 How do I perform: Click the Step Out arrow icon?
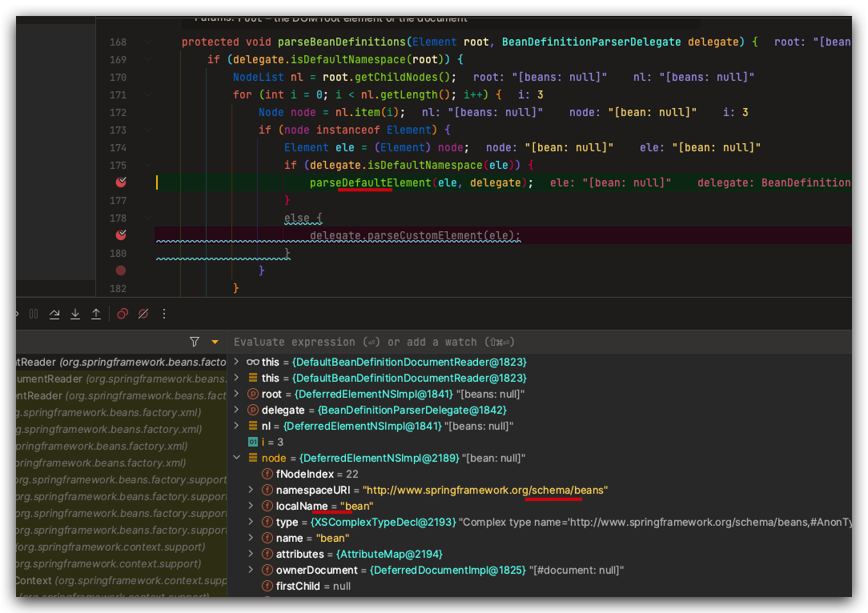point(96,315)
